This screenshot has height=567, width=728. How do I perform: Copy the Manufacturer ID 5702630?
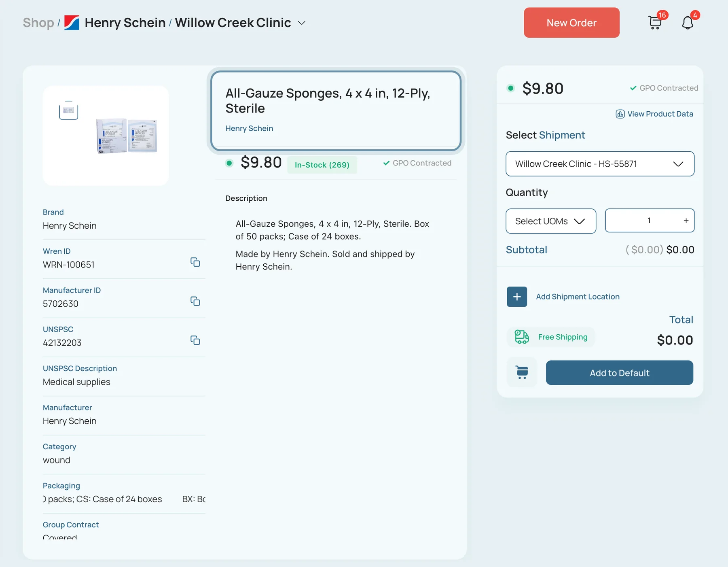(195, 301)
